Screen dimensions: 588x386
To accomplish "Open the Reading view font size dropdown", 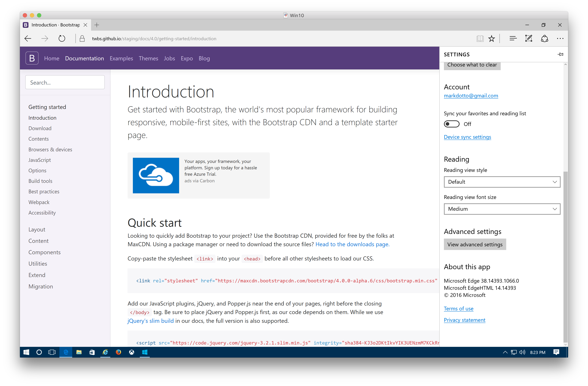I will click(502, 209).
